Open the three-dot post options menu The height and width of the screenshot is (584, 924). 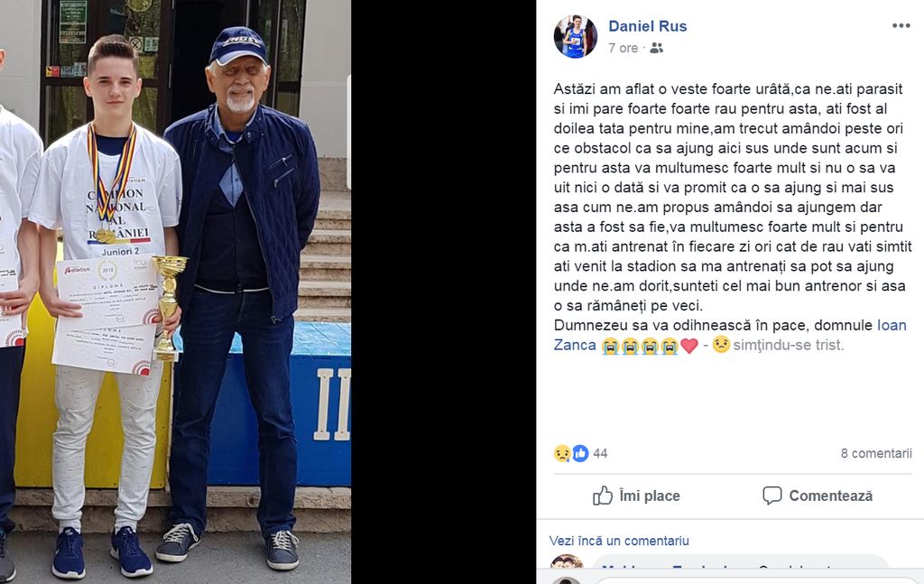click(x=901, y=25)
